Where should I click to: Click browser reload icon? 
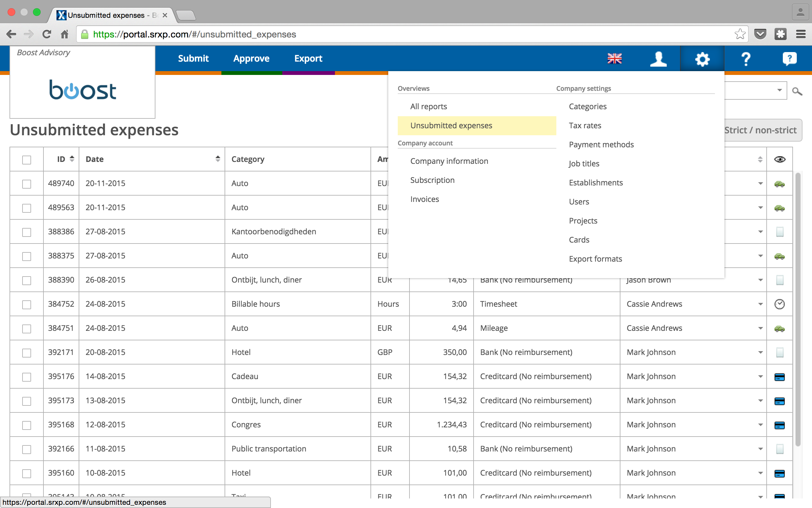point(47,34)
